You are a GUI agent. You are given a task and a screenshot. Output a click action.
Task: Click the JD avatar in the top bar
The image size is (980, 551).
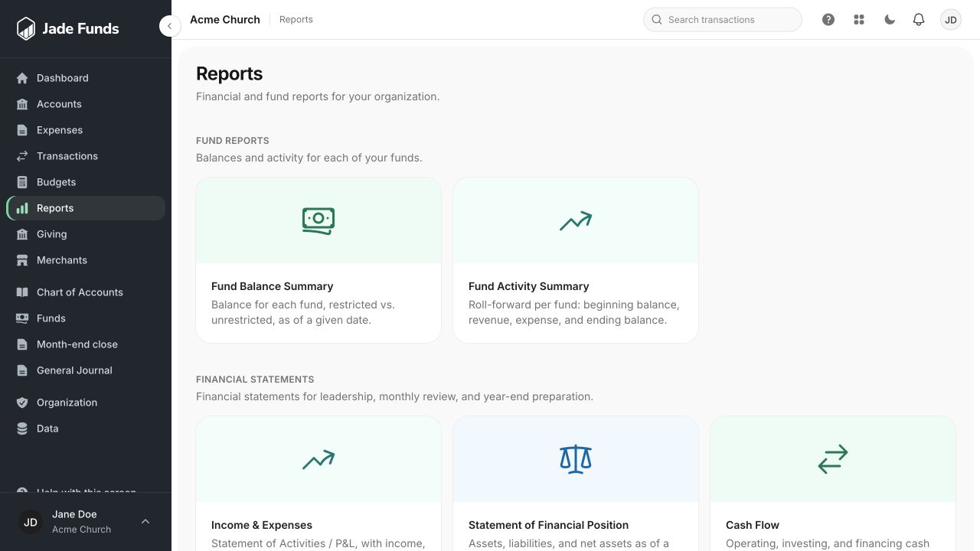click(x=951, y=20)
